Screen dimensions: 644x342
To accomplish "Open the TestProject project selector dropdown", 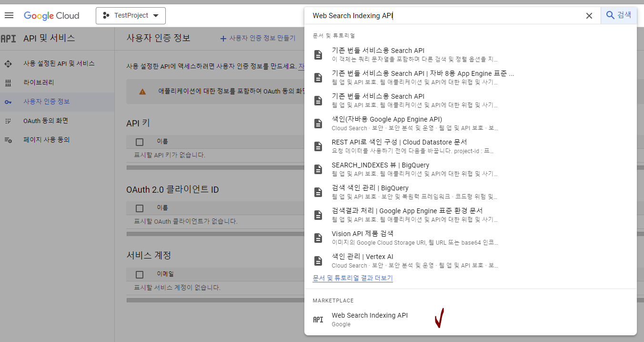I will point(131,16).
